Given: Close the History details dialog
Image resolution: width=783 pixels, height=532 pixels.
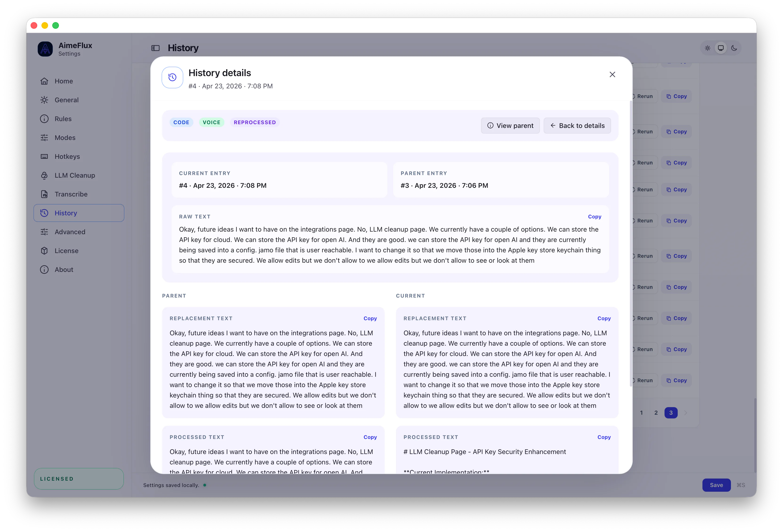Looking at the screenshot, I should [612, 74].
